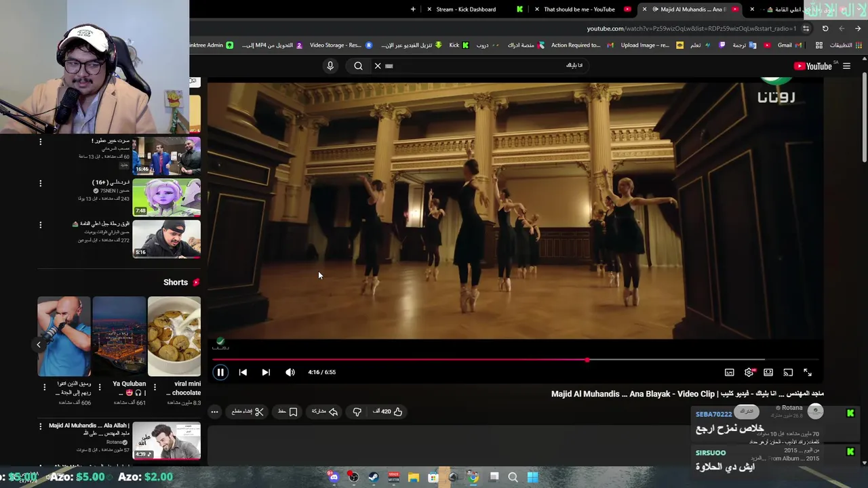Reload the page
The image size is (868, 488).
coord(825,28)
